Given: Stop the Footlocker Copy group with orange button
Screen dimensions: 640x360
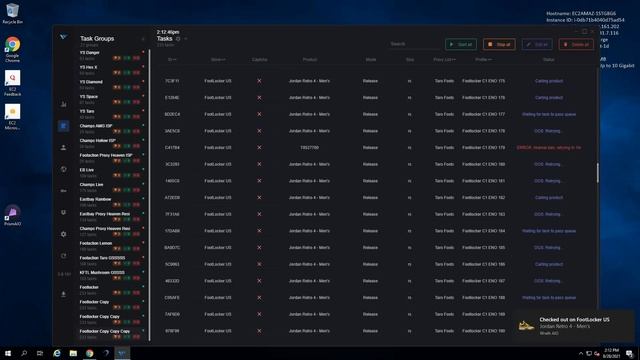Looking at the screenshot, I should [117, 308].
